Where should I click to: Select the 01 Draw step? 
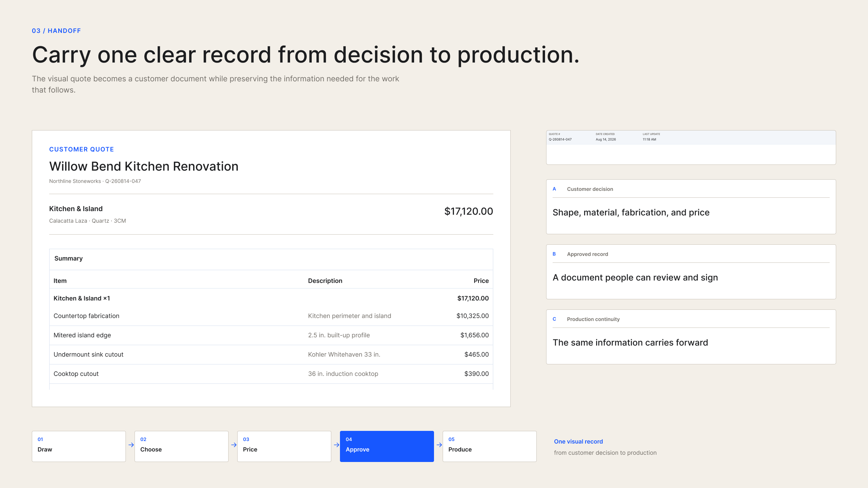pos(79,446)
